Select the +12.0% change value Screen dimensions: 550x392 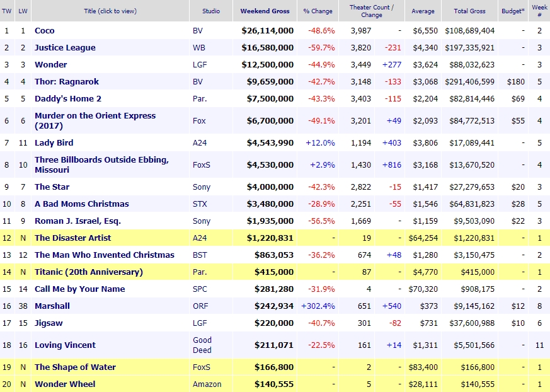[320, 143]
